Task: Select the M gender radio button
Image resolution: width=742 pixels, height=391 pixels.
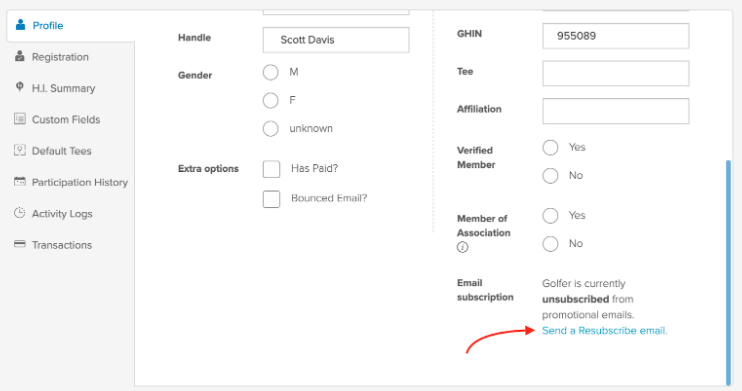Action: (271, 72)
